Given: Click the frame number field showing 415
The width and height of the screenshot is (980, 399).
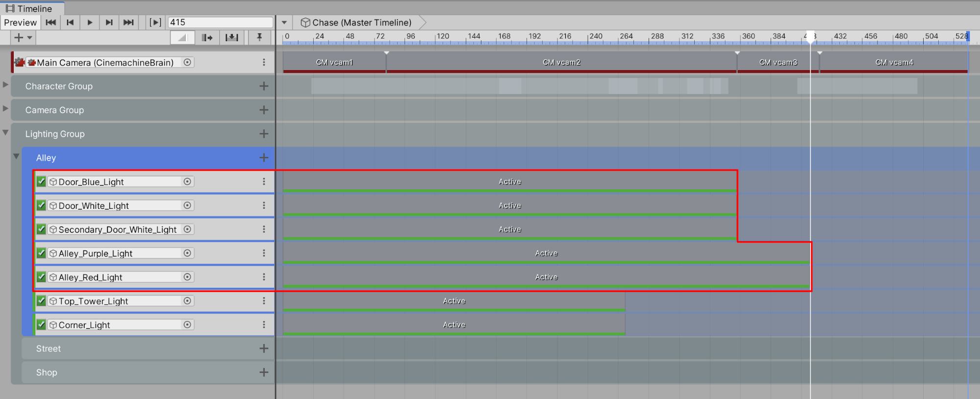Looking at the screenshot, I should click(x=220, y=23).
